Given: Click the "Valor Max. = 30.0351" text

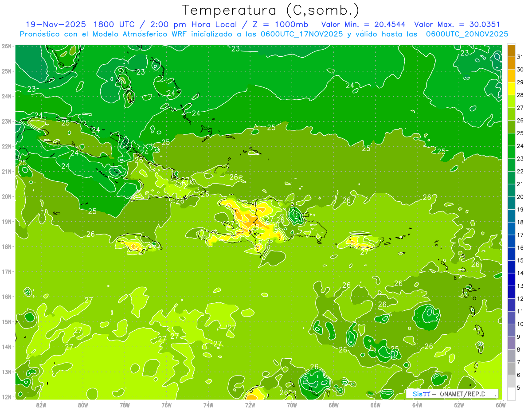Looking at the screenshot, I should click(x=457, y=24).
